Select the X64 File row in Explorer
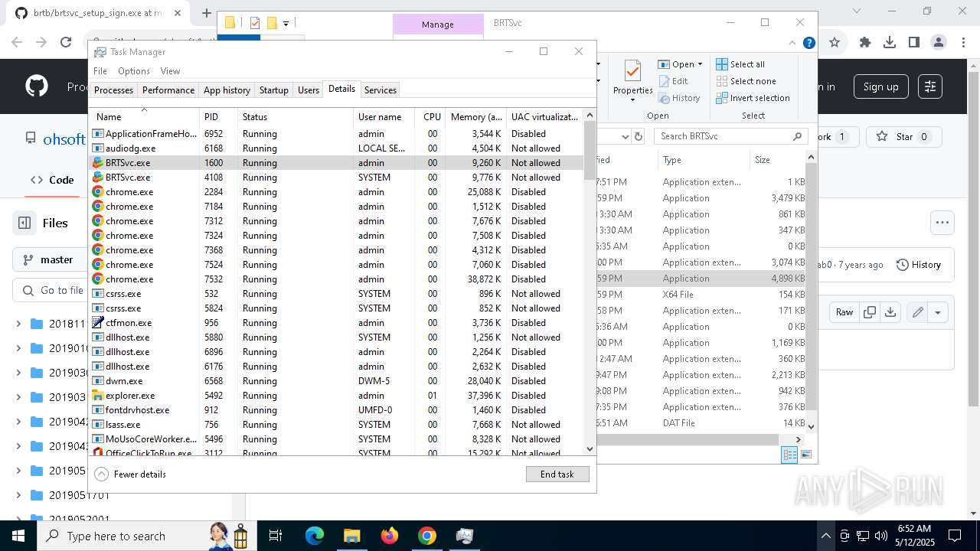 [701, 295]
